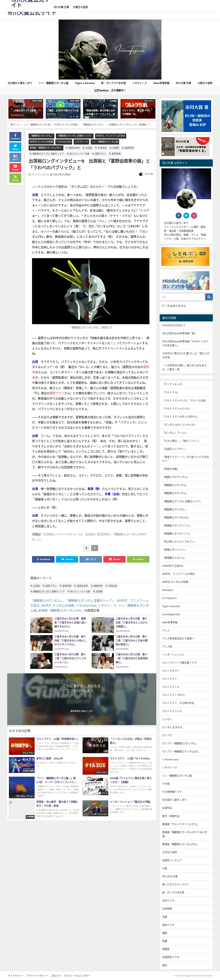This screenshot has height=980, width=220.
Task: Click 市川大賀 仕事 top header link
Action: [61, 7]
